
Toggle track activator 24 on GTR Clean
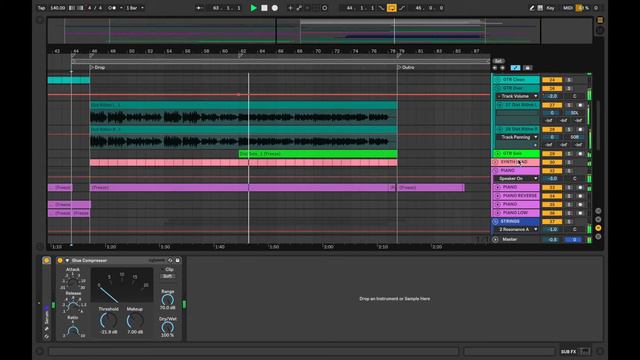[x=552, y=80]
